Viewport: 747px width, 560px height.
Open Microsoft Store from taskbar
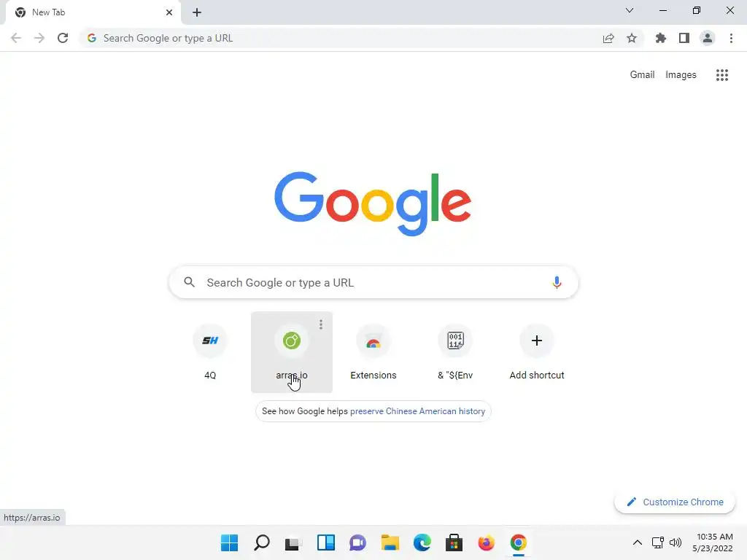point(454,542)
